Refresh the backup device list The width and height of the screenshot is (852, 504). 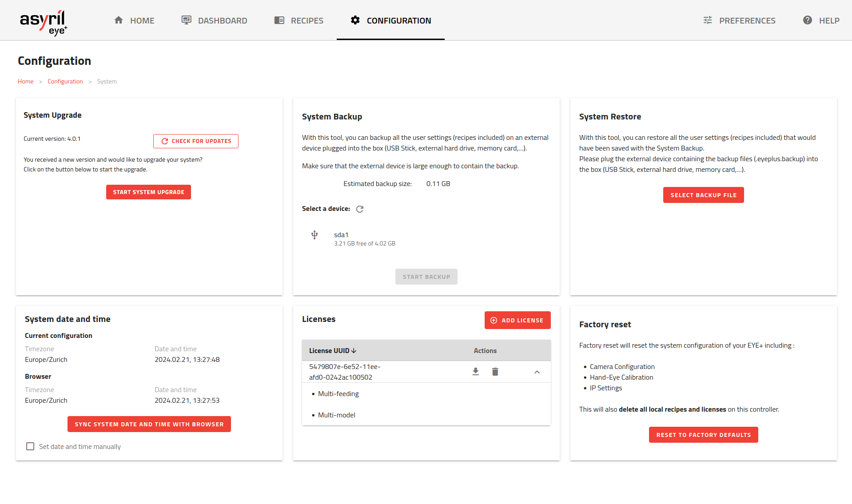coord(360,209)
